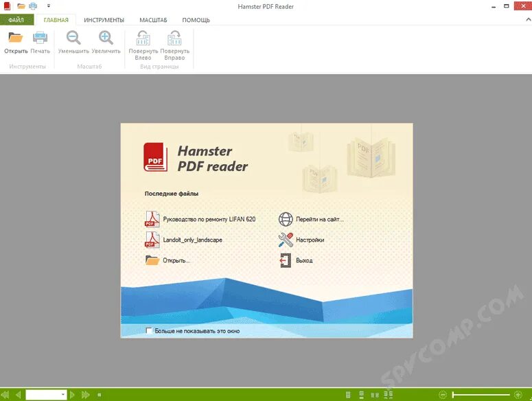Screen dimensions: 532x401
Task: Go to previous page arrow
Action: click(x=19, y=395)
